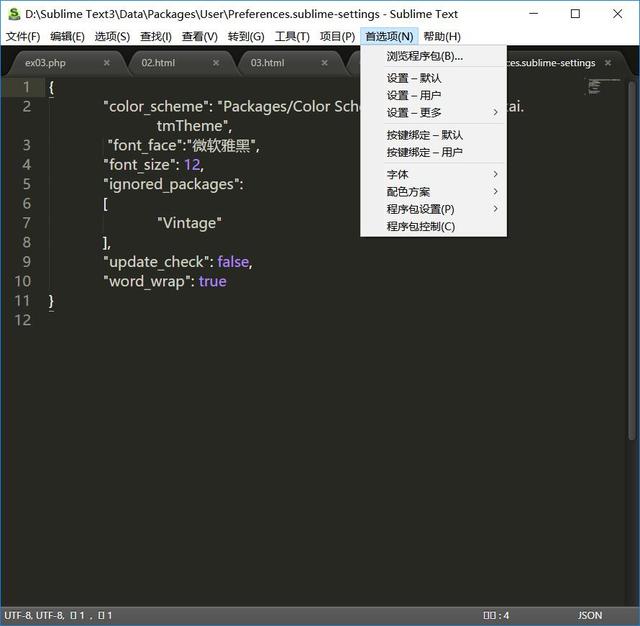Select 设置 – 用户 menu entry
The height and width of the screenshot is (626, 640).
(433, 95)
